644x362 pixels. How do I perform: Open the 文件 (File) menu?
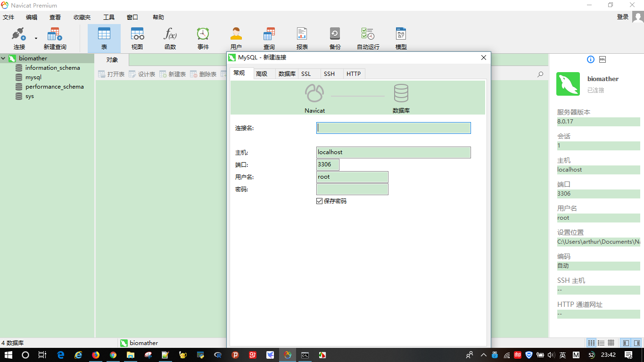[8, 17]
